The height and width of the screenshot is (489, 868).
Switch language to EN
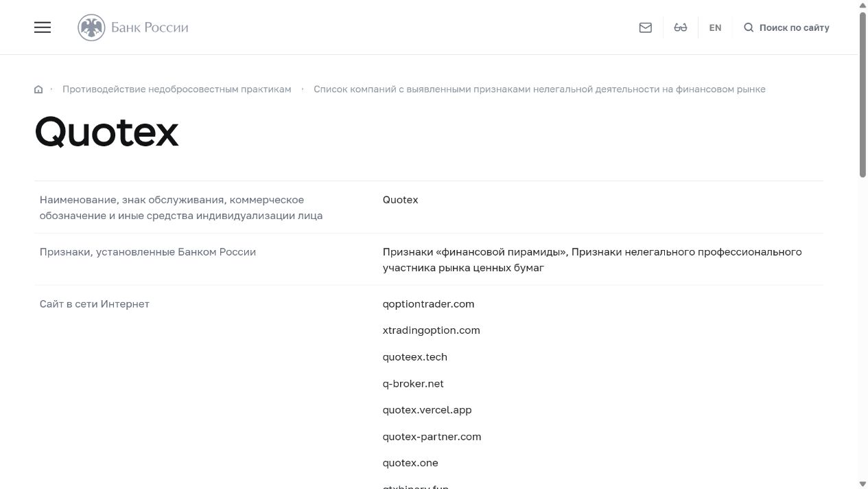click(715, 27)
